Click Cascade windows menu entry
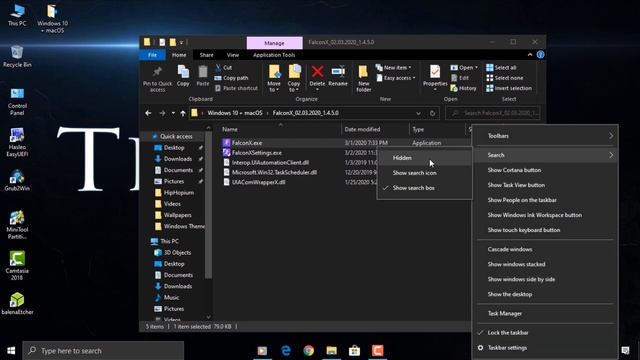640x360 pixels. (x=545, y=249)
